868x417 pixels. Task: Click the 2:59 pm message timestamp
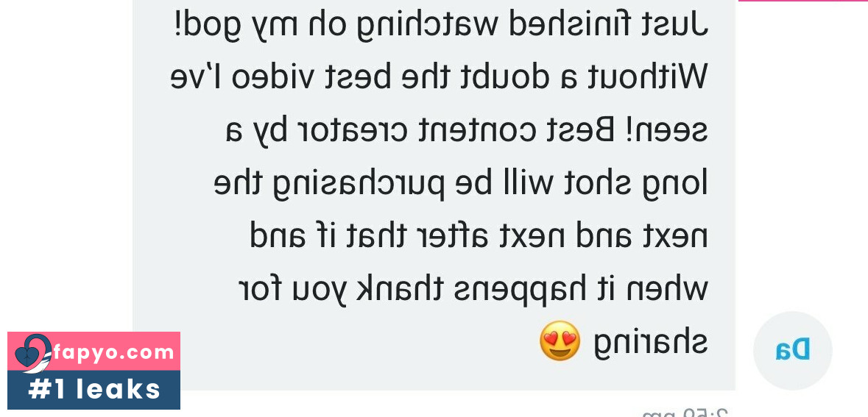point(685,413)
